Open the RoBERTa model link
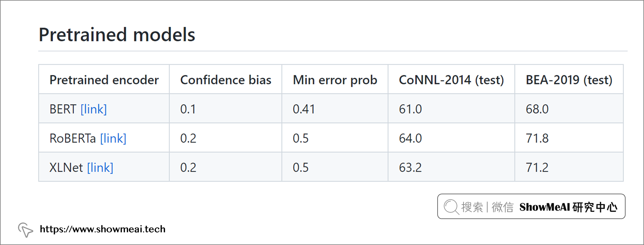The image size is (644, 245). [x=113, y=138]
